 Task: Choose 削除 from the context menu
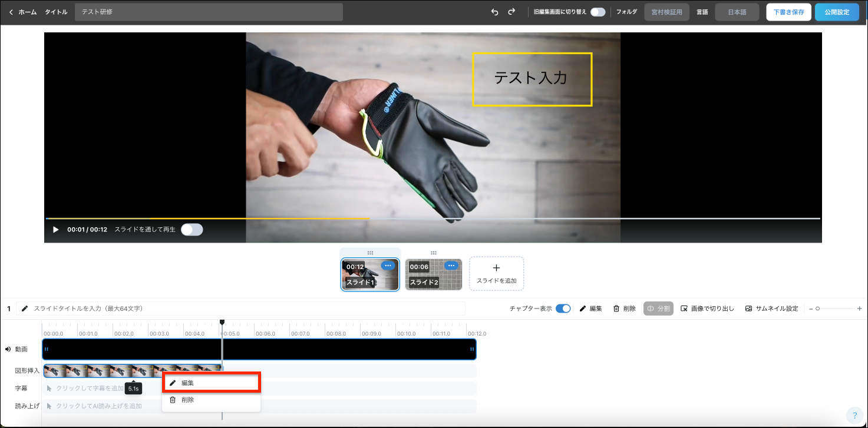(x=212, y=400)
